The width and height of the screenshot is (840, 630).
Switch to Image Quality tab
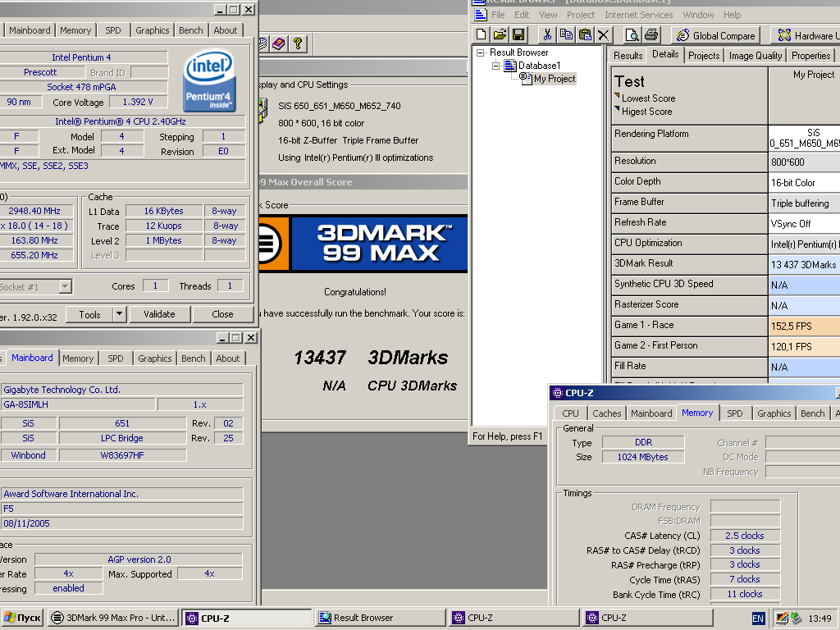point(756,56)
